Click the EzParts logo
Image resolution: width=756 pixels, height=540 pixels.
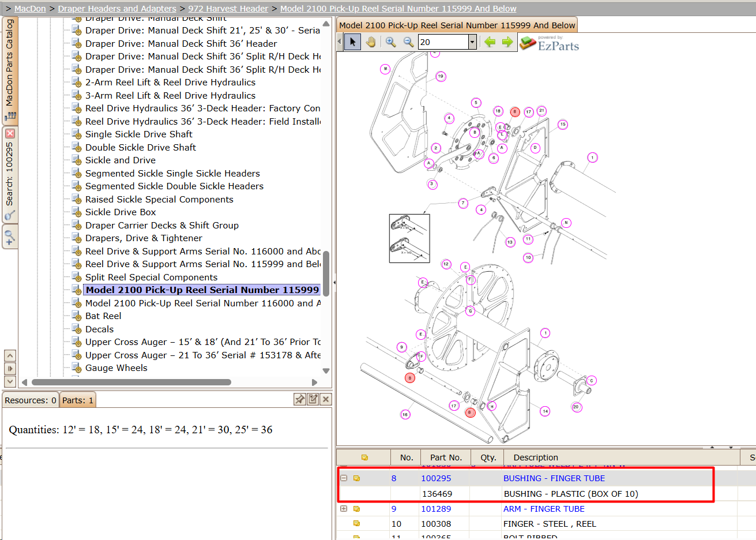tap(550, 43)
